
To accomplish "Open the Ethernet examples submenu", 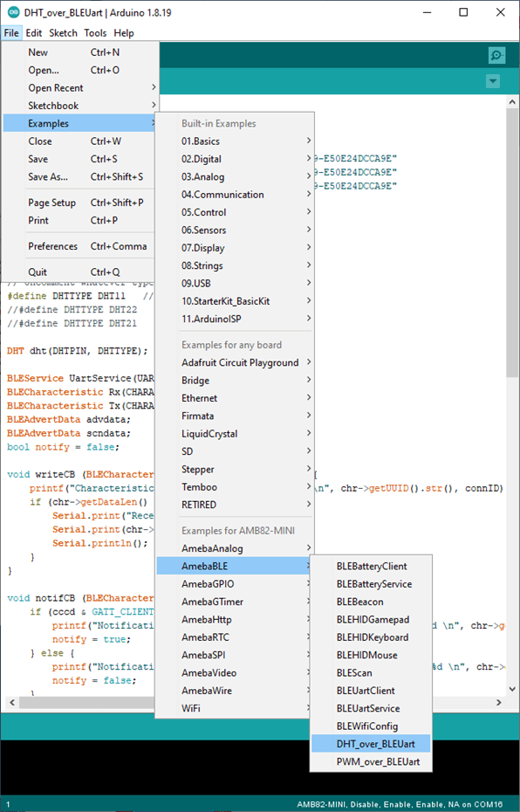I will coord(235,398).
